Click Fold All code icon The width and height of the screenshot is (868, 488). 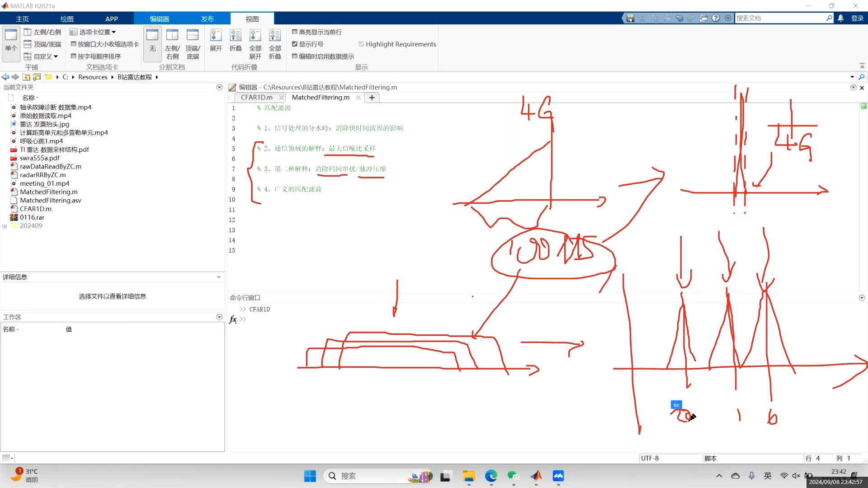point(275,44)
